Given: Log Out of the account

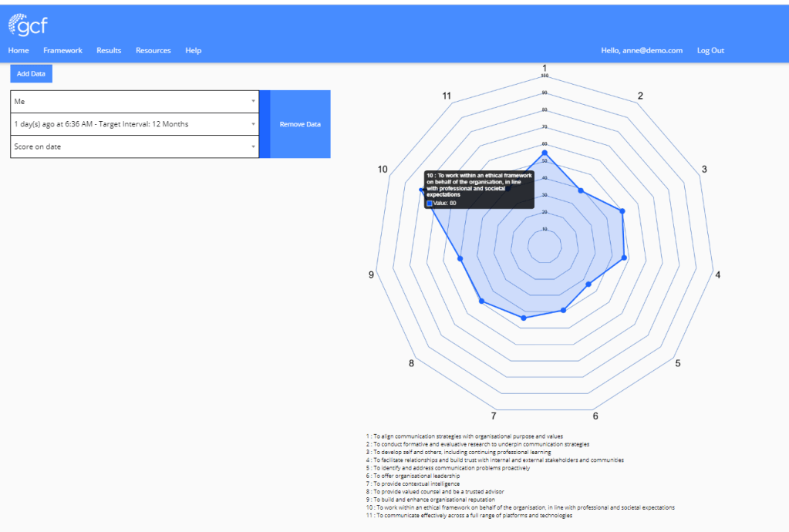Looking at the screenshot, I should coord(710,51).
